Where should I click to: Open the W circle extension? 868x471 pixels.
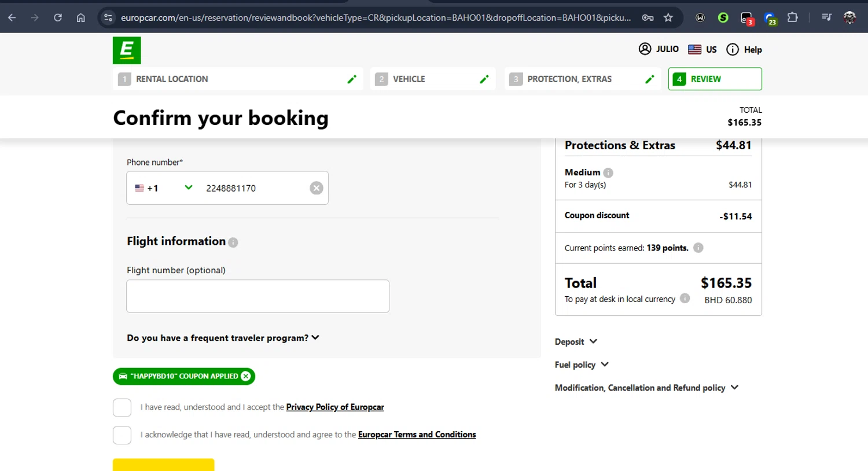tap(700, 17)
